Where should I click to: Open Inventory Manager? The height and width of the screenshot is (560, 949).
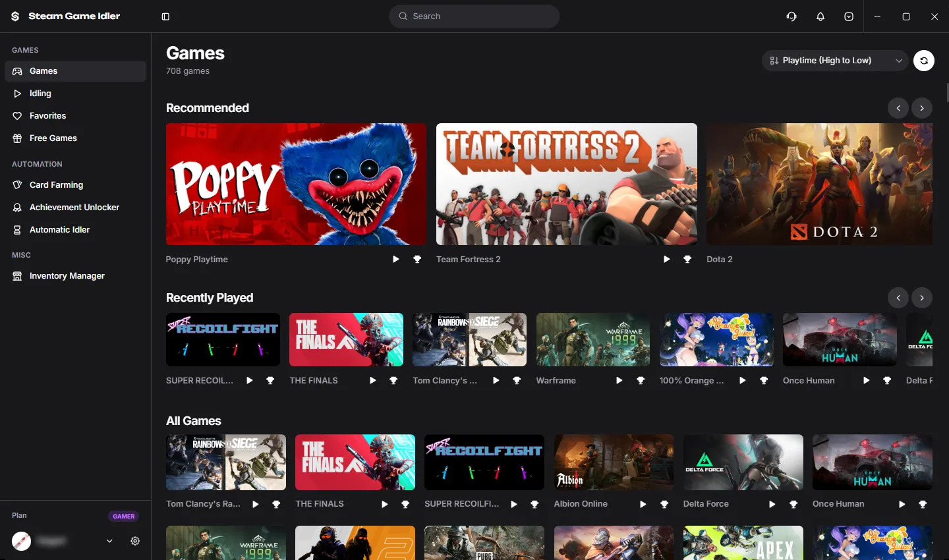[75, 276]
